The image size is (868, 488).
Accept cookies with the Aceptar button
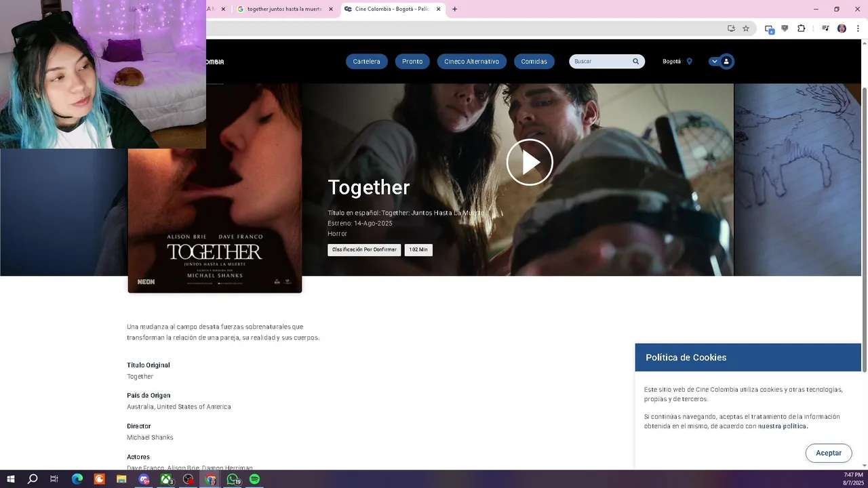point(829,453)
